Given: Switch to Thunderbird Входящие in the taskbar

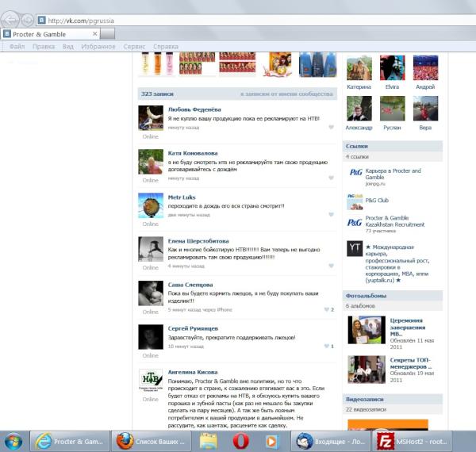Looking at the screenshot, I should 331,442.
